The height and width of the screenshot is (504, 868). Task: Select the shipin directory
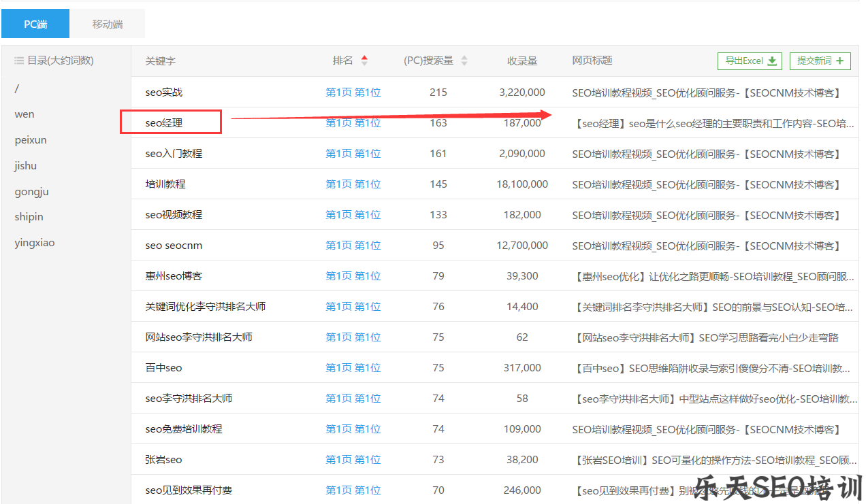click(x=29, y=217)
